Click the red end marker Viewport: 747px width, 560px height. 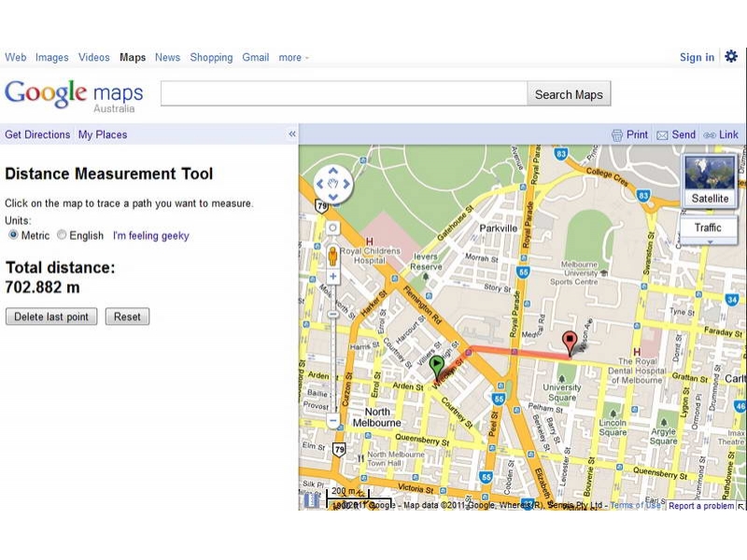pyautogui.click(x=570, y=343)
